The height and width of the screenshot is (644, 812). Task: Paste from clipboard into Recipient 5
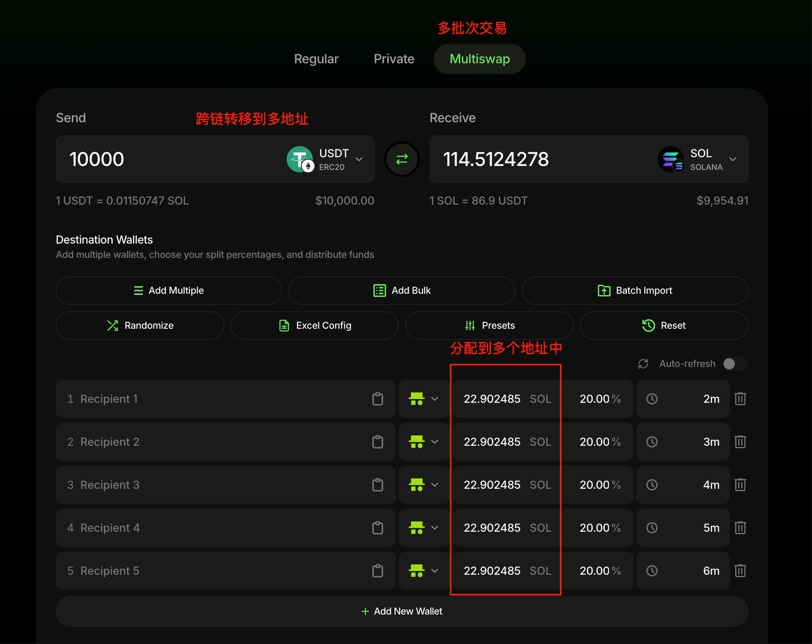378,571
